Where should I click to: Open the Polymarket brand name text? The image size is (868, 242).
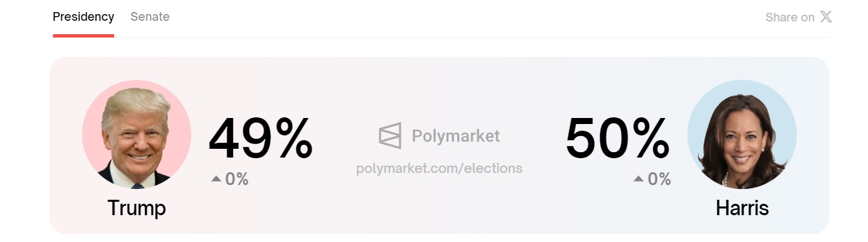click(x=456, y=136)
